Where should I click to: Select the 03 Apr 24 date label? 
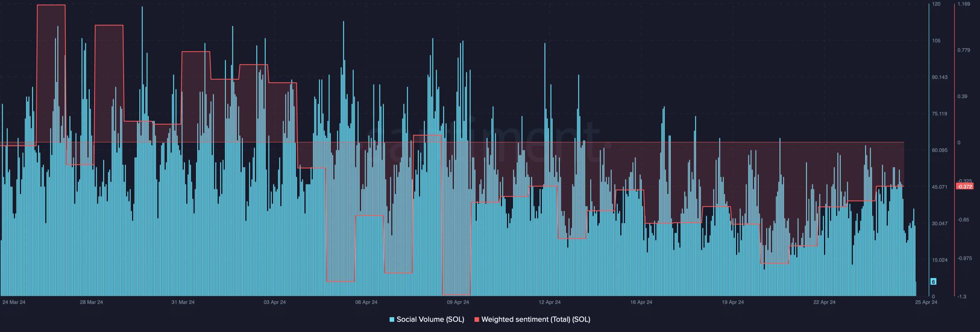[x=274, y=302]
